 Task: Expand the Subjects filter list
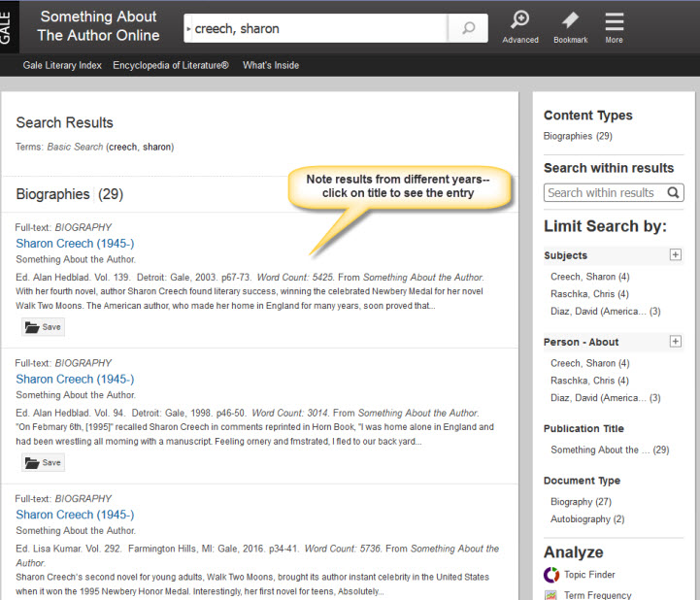(676, 254)
